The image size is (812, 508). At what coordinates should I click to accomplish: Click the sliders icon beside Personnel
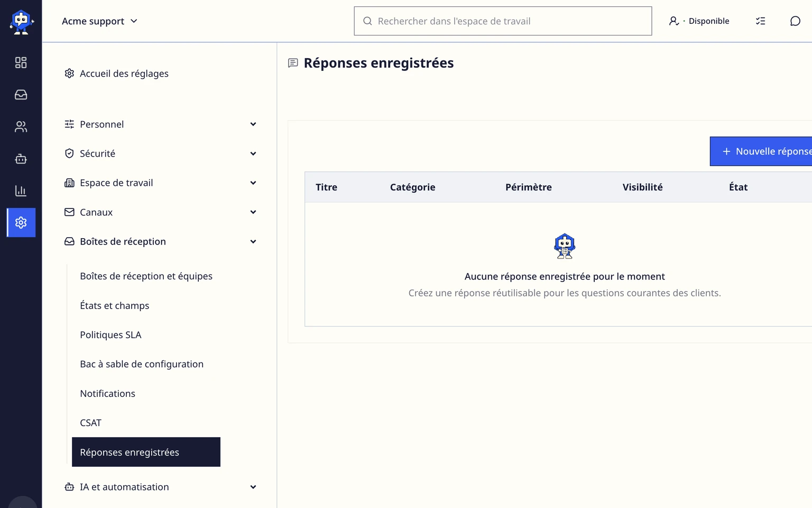69,124
